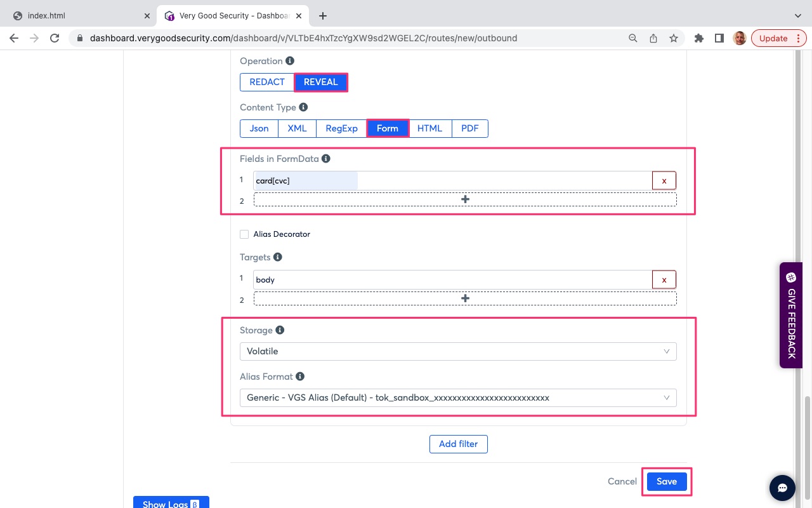Enable the Alias Decorator checkbox
Screen dimensions: 812x508
244,234
